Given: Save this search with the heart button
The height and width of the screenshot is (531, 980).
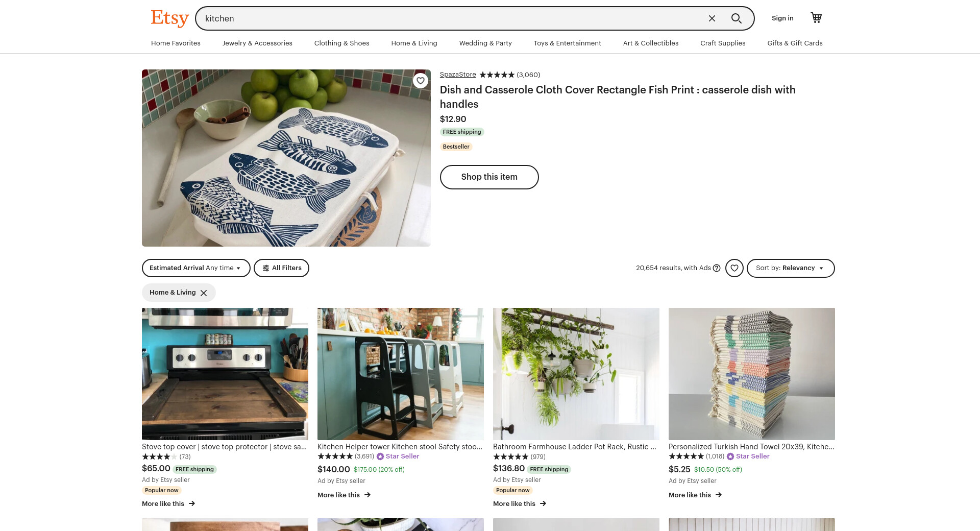Looking at the screenshot, I should 734,268.
